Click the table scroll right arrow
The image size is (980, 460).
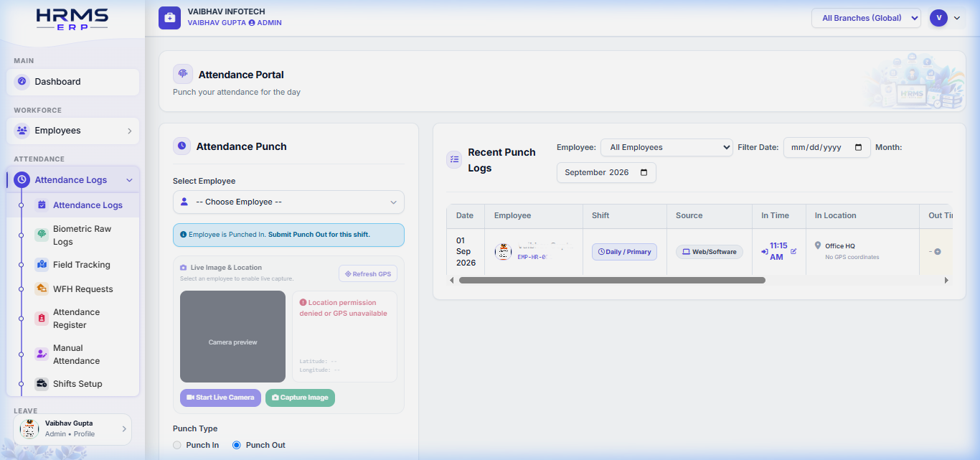click(x=946, y=280)
